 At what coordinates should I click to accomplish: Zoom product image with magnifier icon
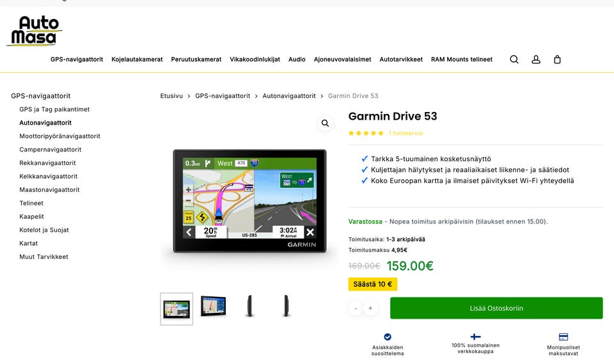tap(325, 123)
